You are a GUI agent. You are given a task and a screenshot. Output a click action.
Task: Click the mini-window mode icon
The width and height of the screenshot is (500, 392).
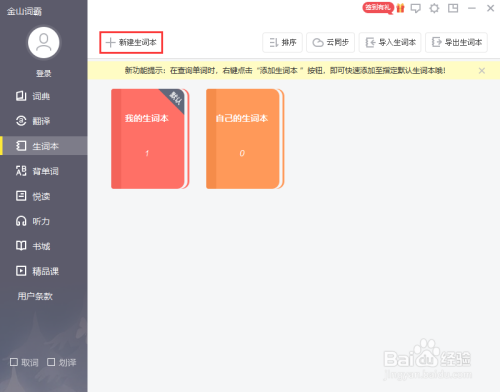pos(453,8)
